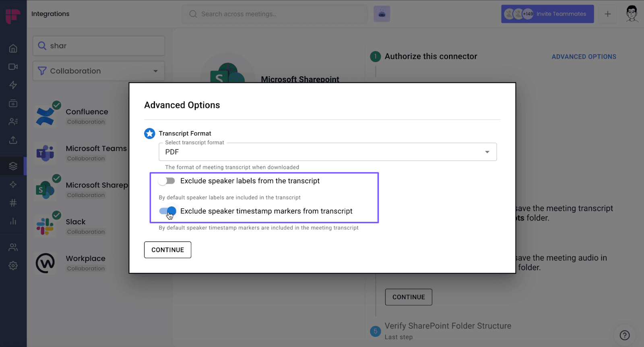644x347 pixels.
Task: Select Microsoft Teams integration name
Action: pos(96,149)
